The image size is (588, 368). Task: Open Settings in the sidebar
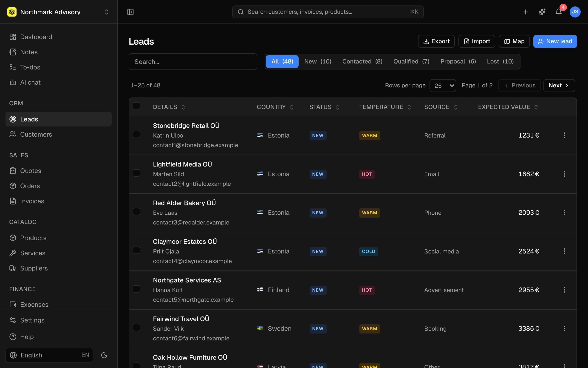click(58, 320)
